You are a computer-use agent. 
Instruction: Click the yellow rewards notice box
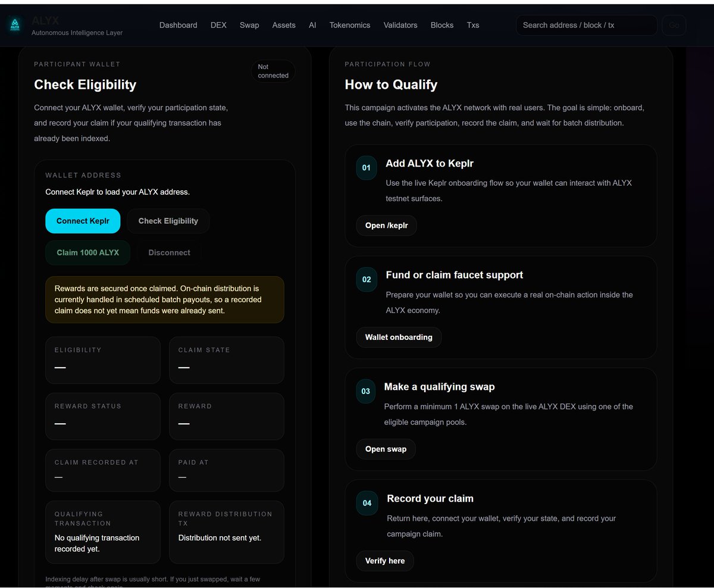point(165,299)
